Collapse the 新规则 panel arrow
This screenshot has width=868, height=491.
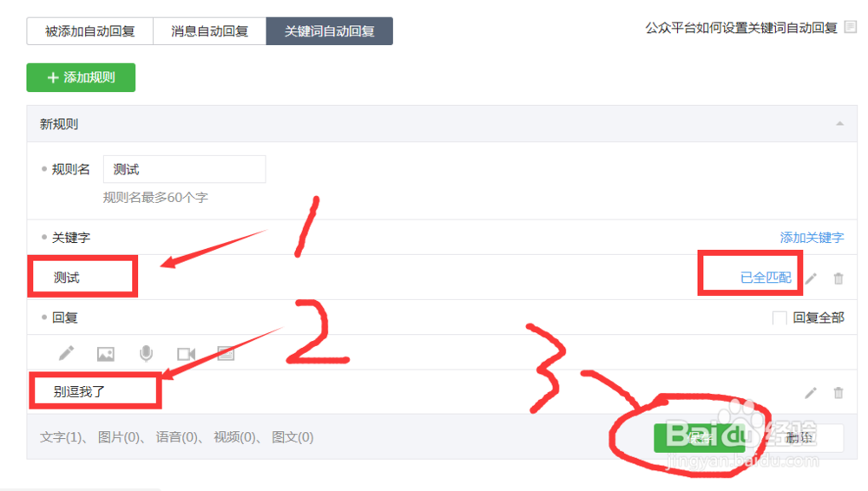(x=839, y=124)
